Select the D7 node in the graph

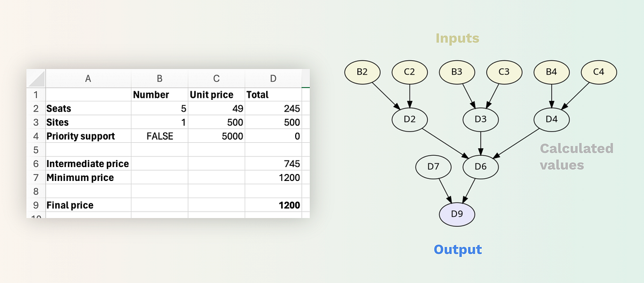[433, 167]
